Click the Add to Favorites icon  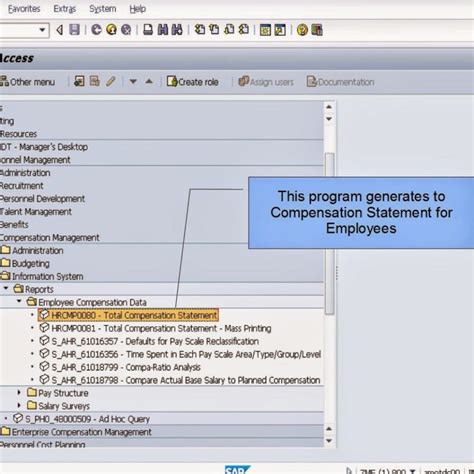pos(79,81)
